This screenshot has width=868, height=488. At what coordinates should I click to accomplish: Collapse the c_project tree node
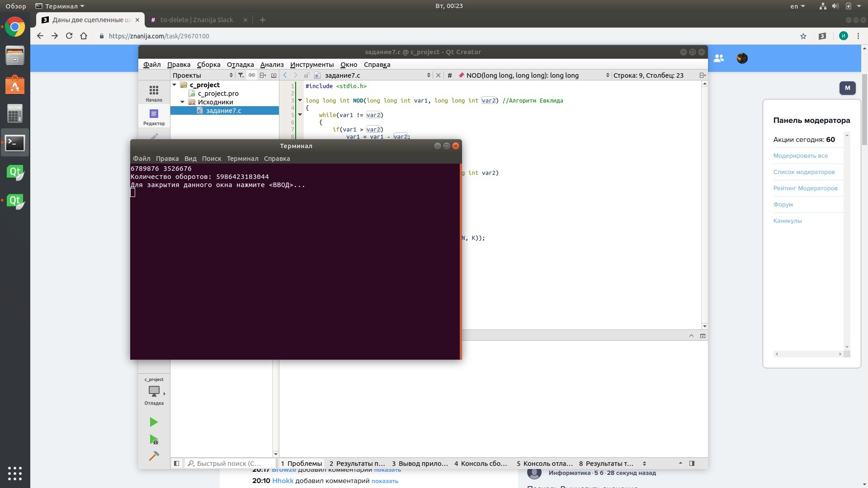[x=175, y=85]
